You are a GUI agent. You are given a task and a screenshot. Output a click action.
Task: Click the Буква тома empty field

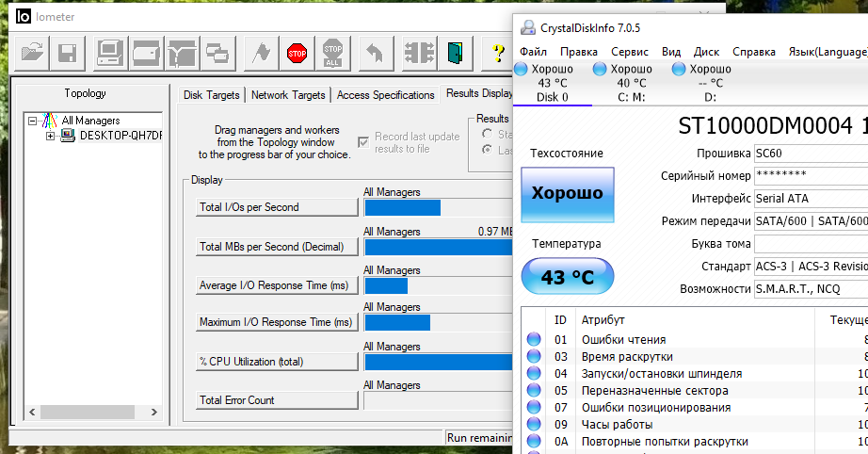(811, 244)
